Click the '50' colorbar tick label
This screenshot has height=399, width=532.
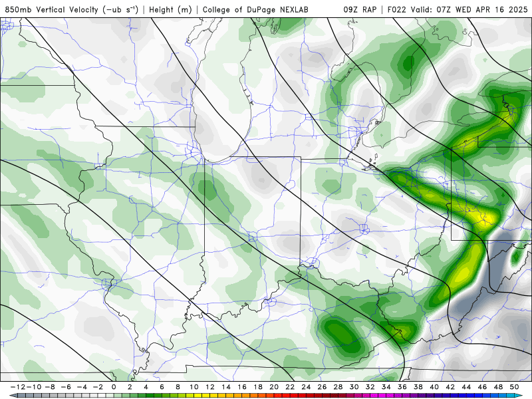click(x=514, y=387)
